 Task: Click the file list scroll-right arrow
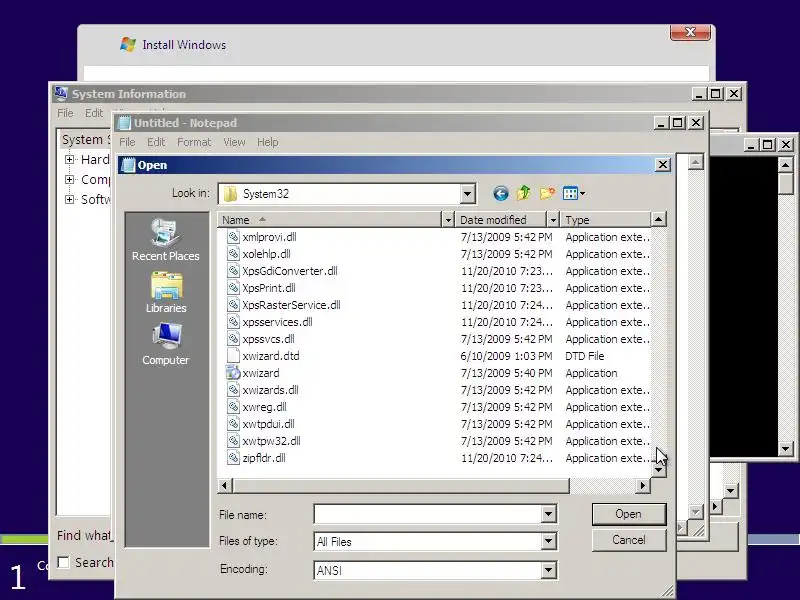click(643, 486)
